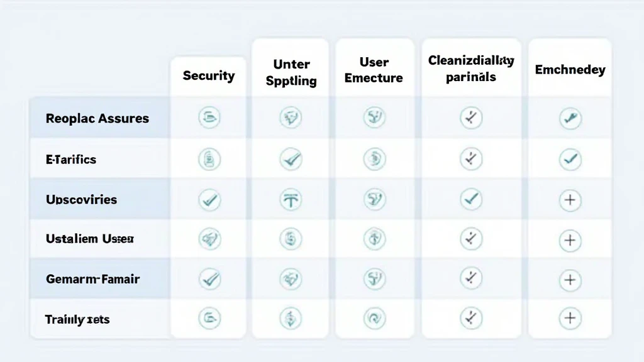Toggle Security checkmark for Upscoviries

tap(209, 200)
